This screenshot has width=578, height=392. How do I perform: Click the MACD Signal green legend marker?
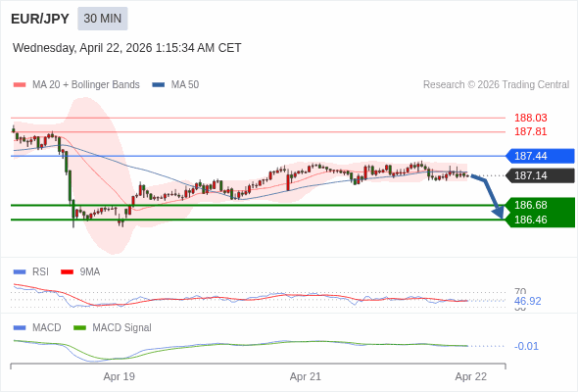(x=79, y=328)
